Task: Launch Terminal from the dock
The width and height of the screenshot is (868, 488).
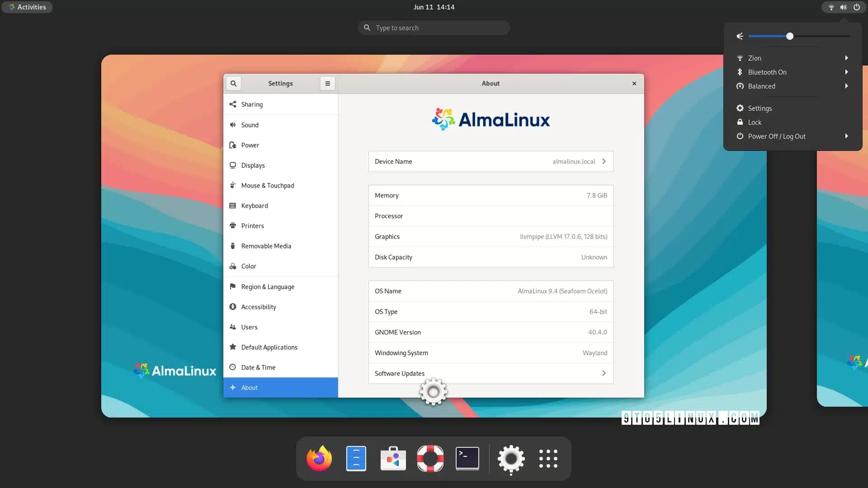Action: click(x=467, y=458)
